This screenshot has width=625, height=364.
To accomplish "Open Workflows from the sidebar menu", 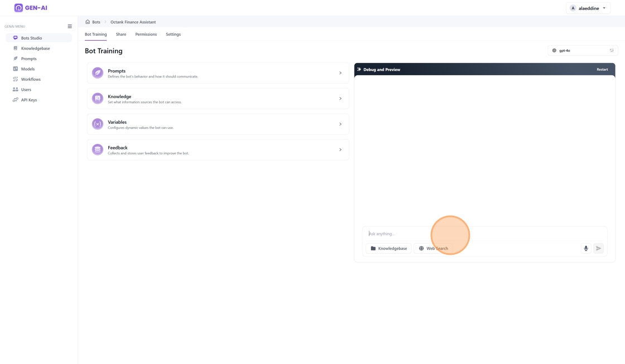I will click(x=31, y=79).
